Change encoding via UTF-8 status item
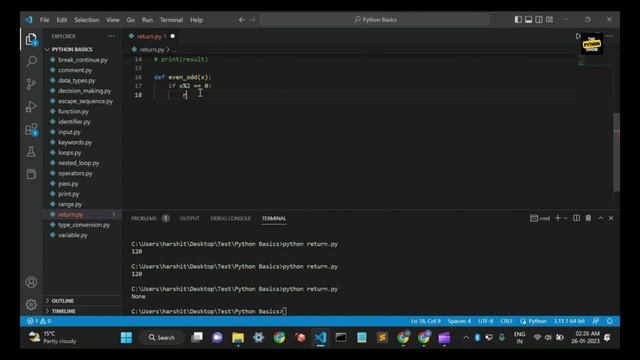This screenshot has height=360, width=640. point(486,321)
